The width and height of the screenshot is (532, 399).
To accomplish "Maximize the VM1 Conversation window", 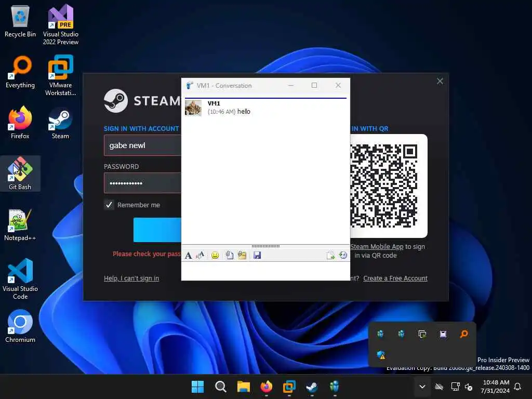I will tap(314, 86).
